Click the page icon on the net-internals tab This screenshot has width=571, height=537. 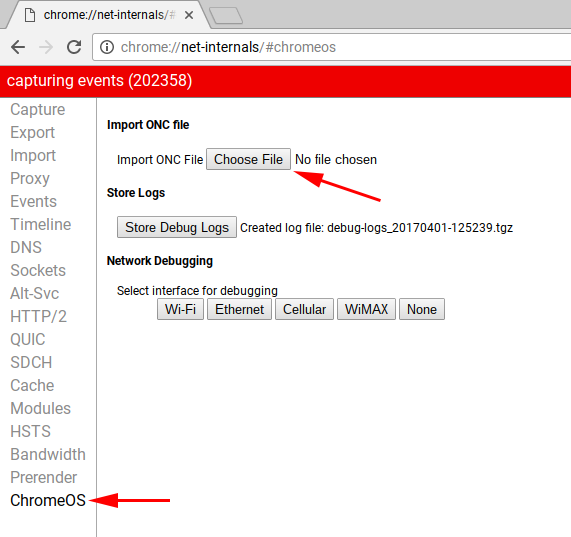[x=30, y=15]
